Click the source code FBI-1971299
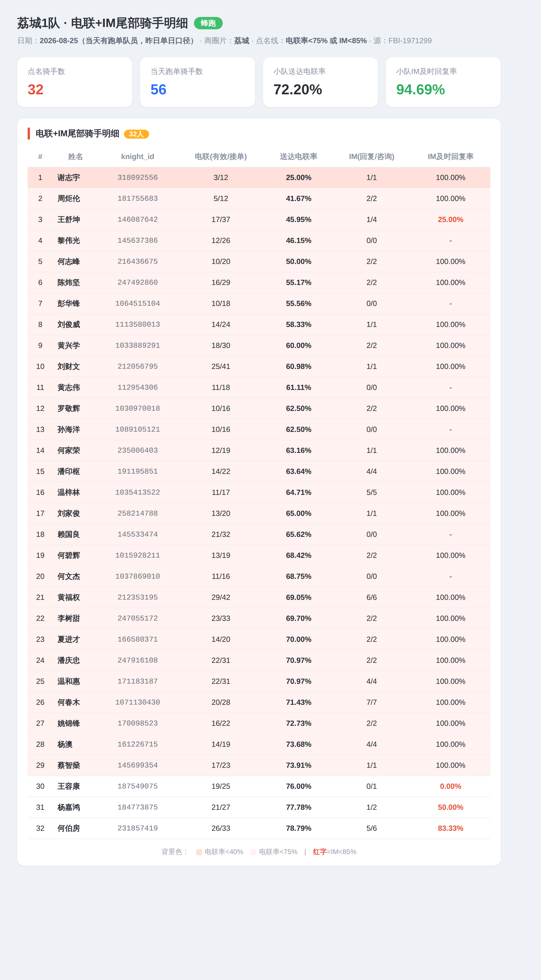541x980 pixels. pos(410,41)
